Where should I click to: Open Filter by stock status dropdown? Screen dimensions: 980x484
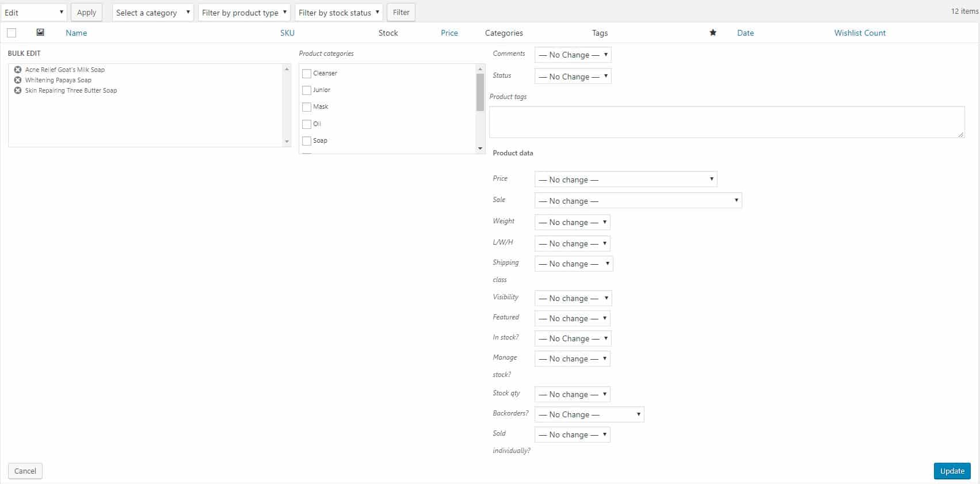point(339,12)
